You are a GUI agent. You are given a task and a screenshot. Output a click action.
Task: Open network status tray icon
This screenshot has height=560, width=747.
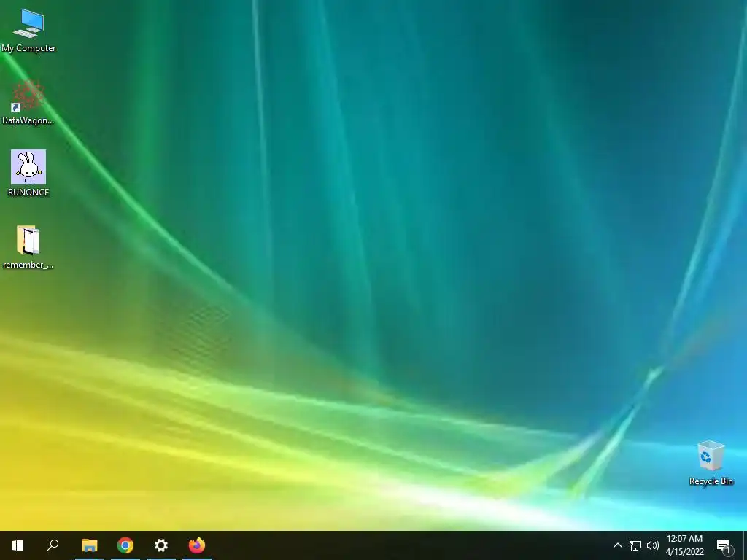point(635,545)
